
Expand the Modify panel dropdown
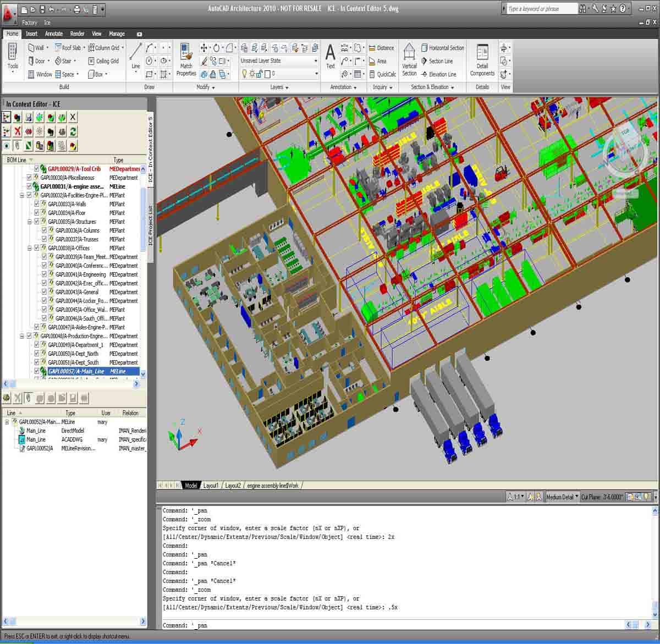click(x=206, y=87)
